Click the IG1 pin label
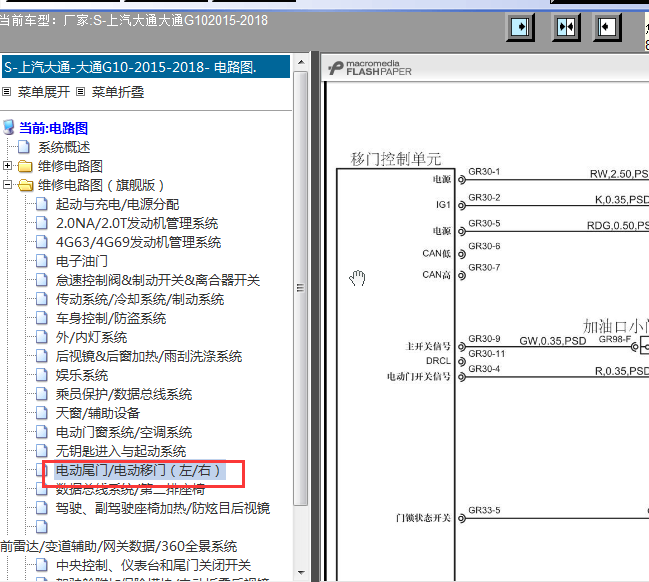 pos(443,205)
